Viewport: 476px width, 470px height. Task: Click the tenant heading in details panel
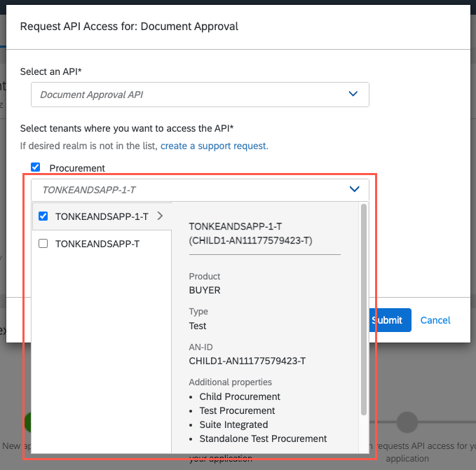click(250, 234)
